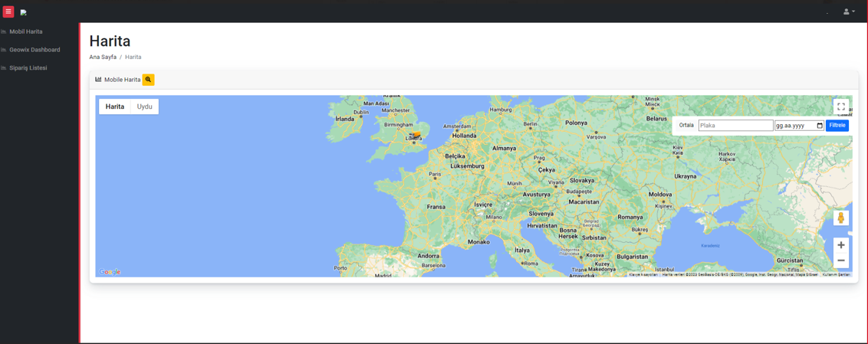The image size is (868, 344).
Task: Open Sipariş Listesi in the sidebar
Action: 28,67
